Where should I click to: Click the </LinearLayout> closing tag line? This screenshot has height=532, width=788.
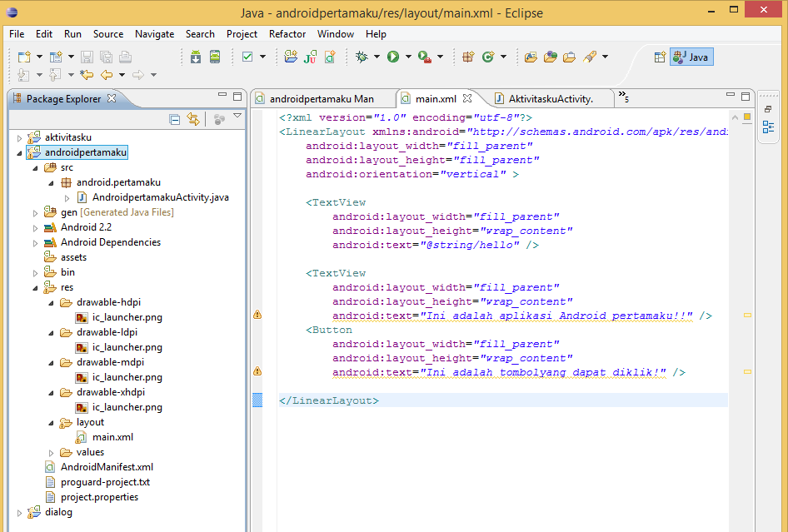[329, 400]
